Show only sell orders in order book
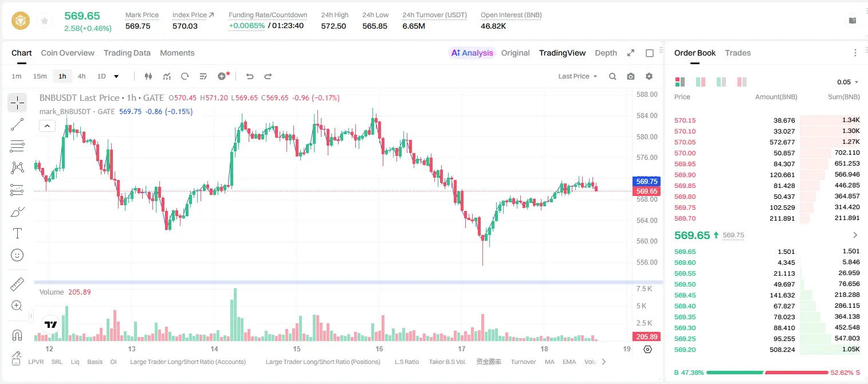Image resolution: width=868 pixels, height=384 pixels. (741, 82)
